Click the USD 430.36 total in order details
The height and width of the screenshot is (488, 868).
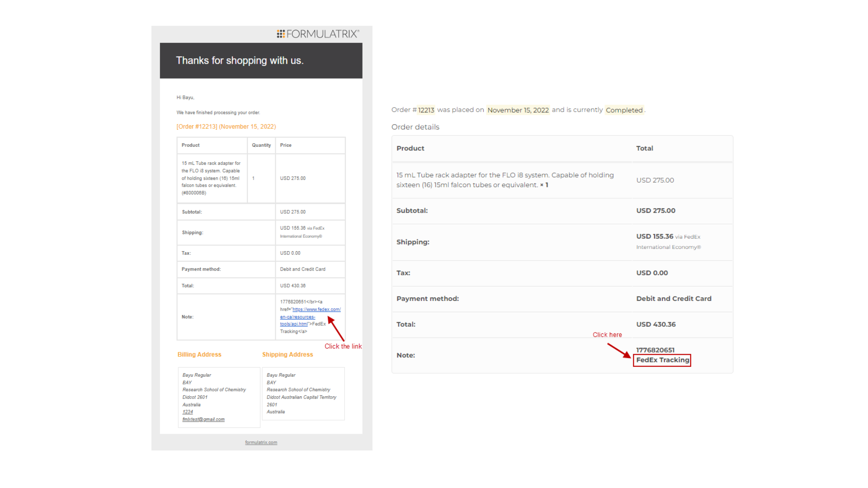[656, 324]
